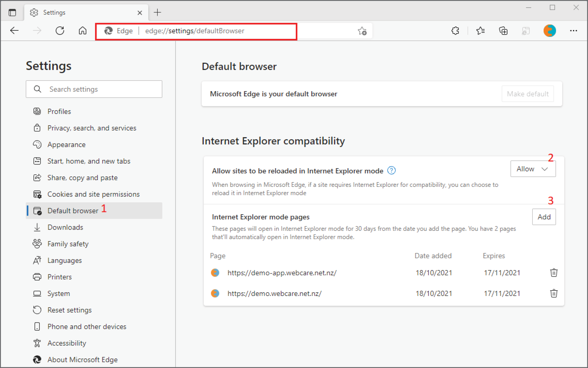Add a new Internet Explorer mode page
Screen dimensions: 588x368
(x=544, y=217)
